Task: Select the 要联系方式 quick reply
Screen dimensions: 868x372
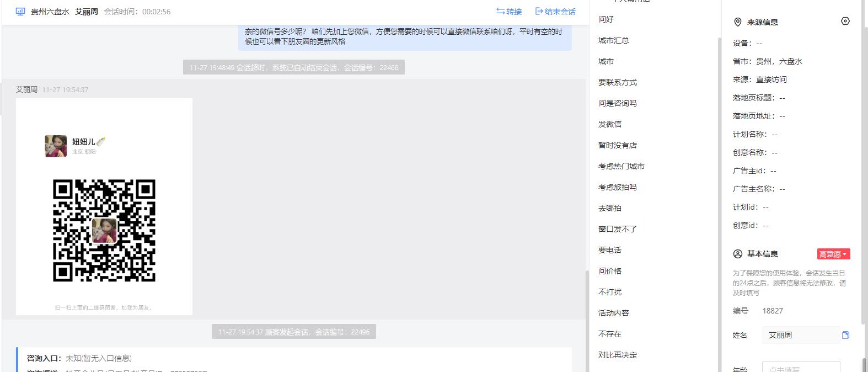Action: pyautogui.click(x=618, y=82)
